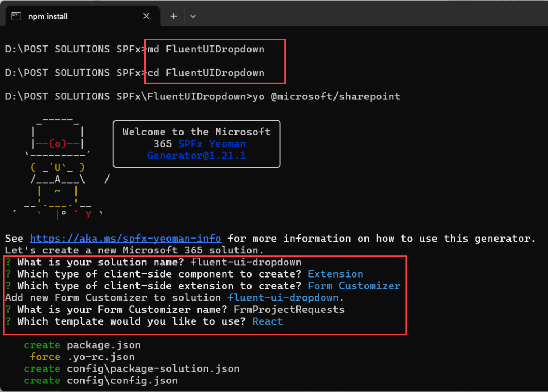Click 'config\package-solution.json' file name
The width and height of the screenshot is (548, 392).
[153, 368]
